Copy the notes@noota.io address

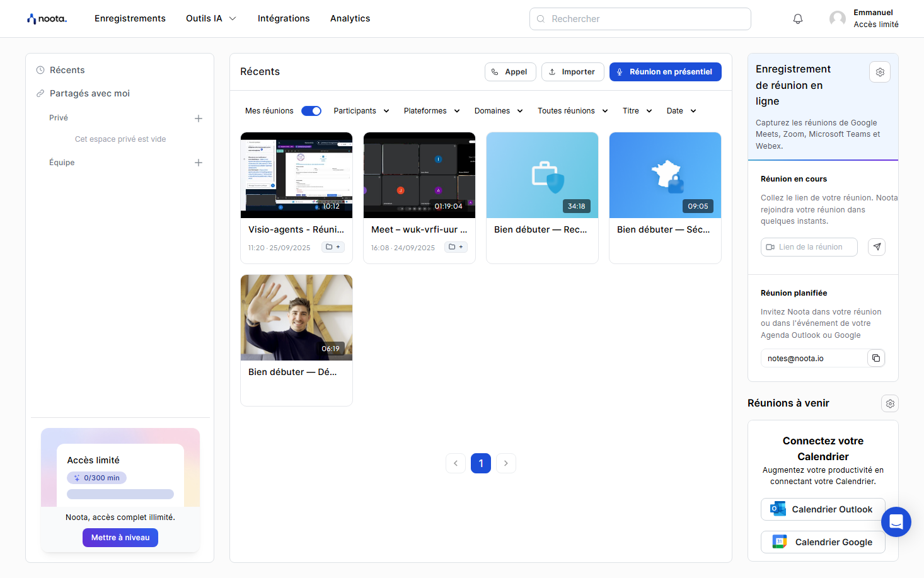(876, 358)
